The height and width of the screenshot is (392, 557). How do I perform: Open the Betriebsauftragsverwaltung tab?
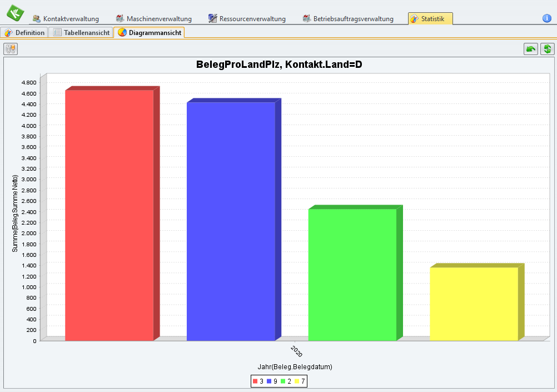click(348, 19)
